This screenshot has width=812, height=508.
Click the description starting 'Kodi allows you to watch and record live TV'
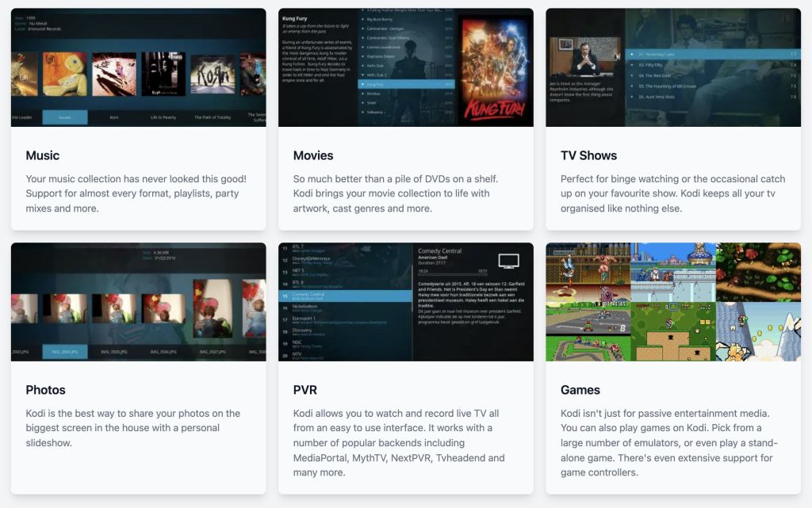tap(399, 443)
